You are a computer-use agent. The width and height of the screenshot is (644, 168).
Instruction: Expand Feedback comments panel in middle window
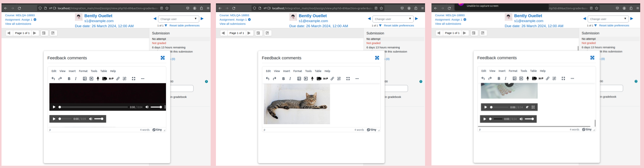coord(377,58)
